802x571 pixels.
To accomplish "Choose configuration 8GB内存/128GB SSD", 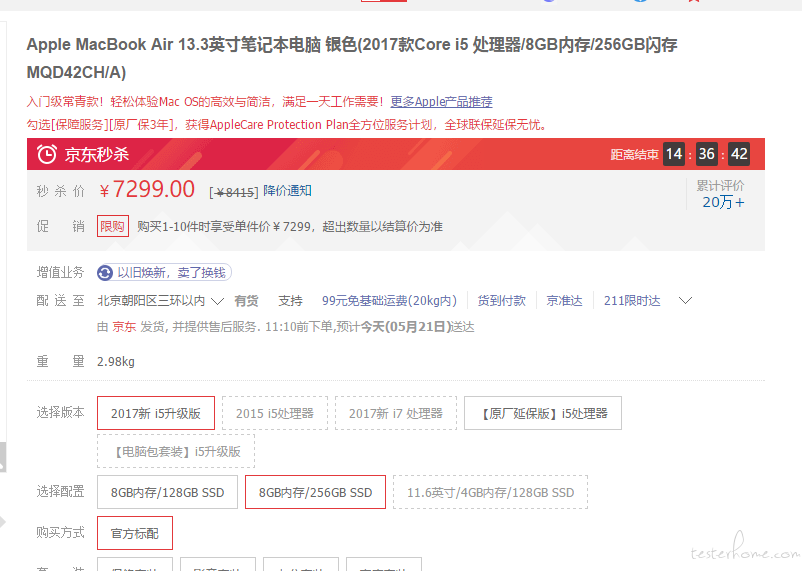I will (x=167, y=492).
